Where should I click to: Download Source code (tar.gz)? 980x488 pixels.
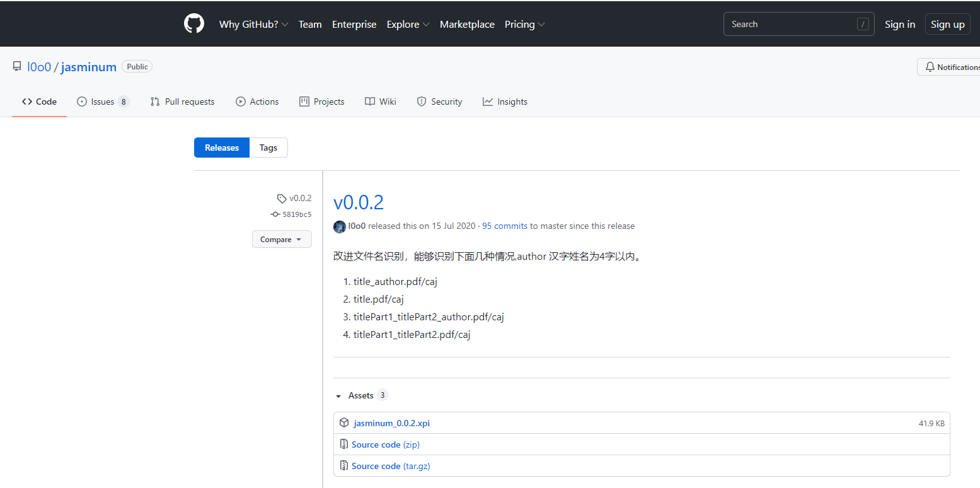[x=391, y=466]
